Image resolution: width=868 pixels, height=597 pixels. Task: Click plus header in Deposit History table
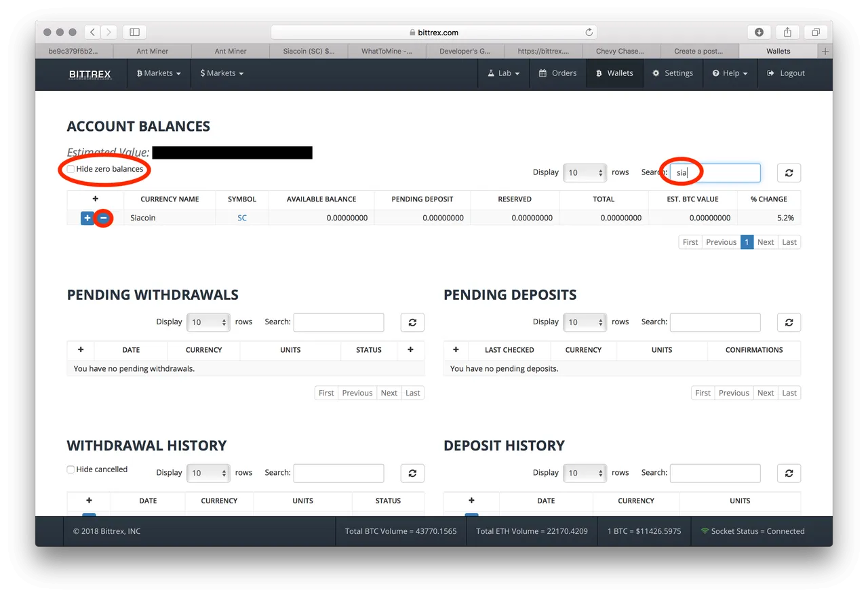(x=471, y=501)
